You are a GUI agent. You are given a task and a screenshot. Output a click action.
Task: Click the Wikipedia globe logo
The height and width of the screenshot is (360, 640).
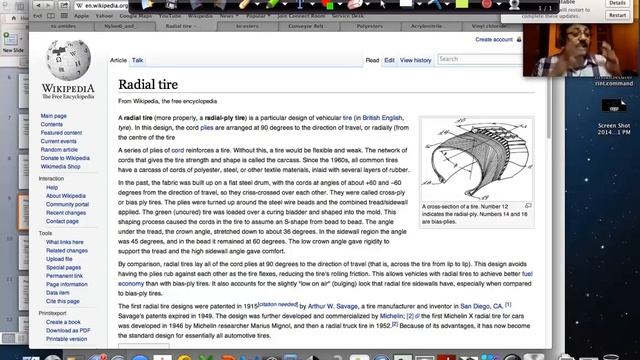pos(68,60)
